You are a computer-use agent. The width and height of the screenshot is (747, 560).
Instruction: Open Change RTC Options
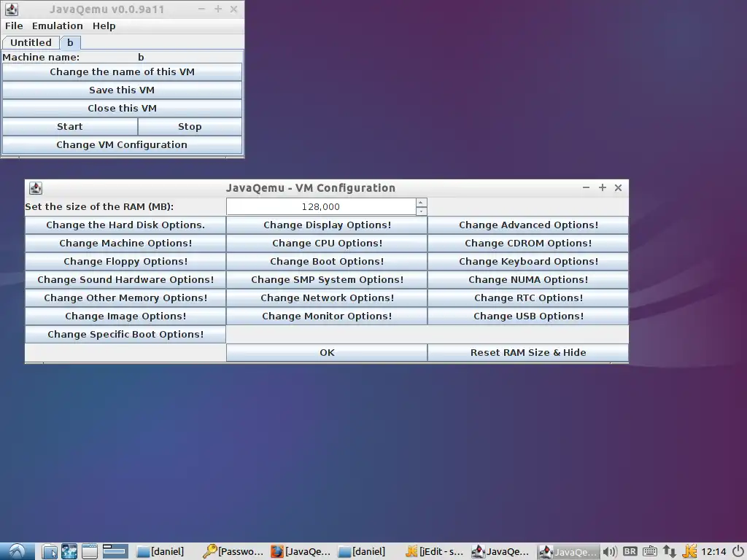click(528, 297)
